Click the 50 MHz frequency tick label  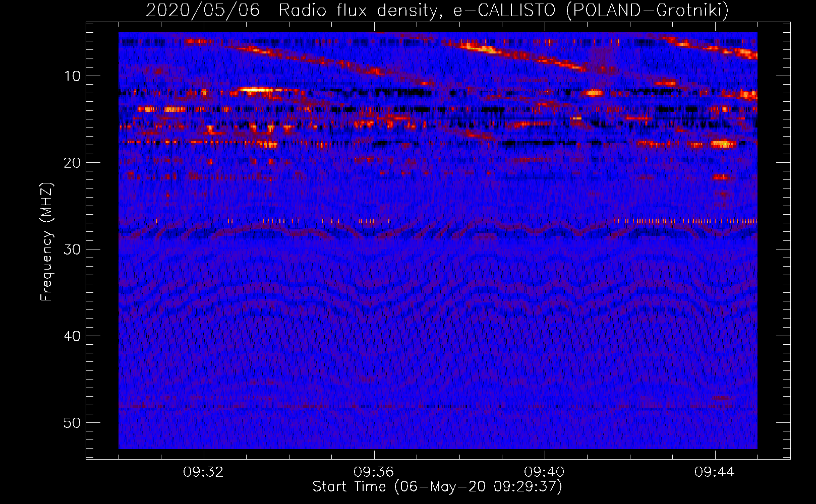(x=73, y=423)
